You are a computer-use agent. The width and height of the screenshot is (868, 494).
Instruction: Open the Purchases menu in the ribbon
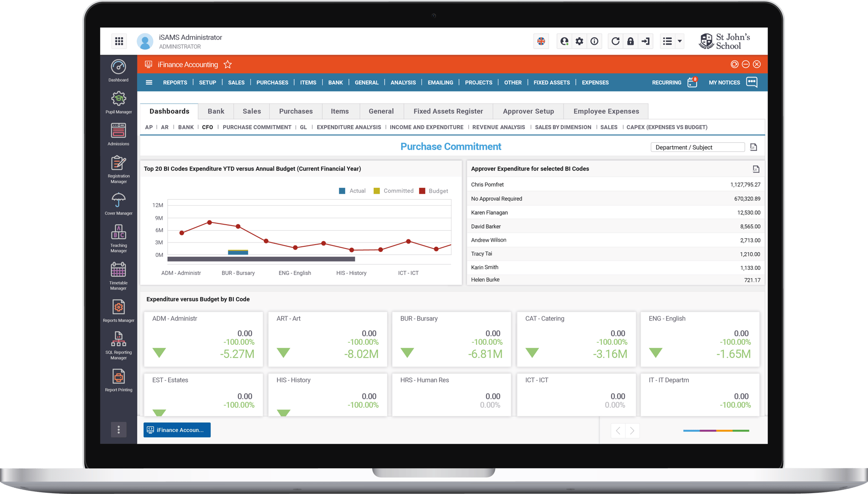(x=272, y=82)
